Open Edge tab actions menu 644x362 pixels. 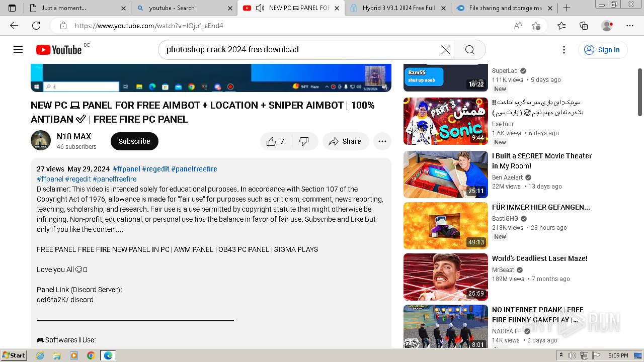[12, 8]
